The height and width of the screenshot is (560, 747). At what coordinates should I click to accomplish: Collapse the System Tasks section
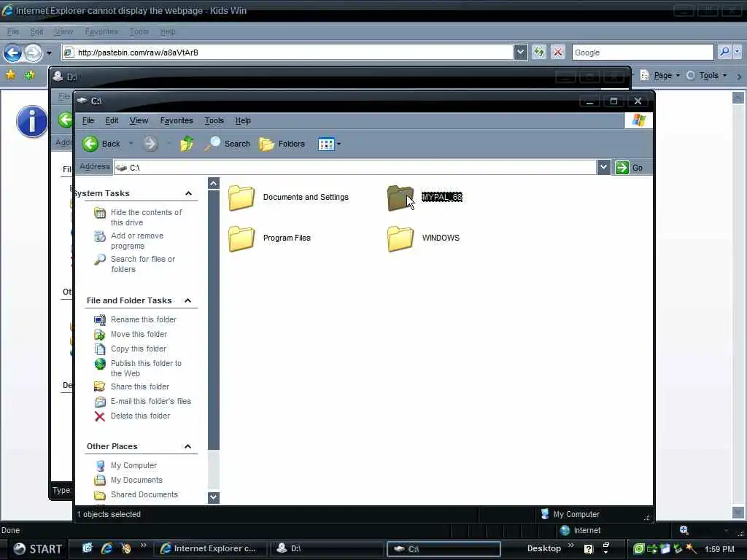(x=188, y=193)
